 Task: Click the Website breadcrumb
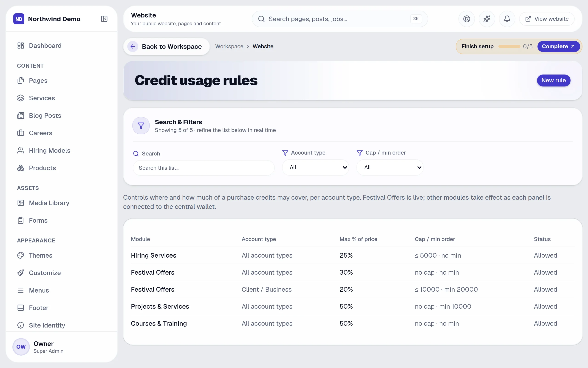263,46
